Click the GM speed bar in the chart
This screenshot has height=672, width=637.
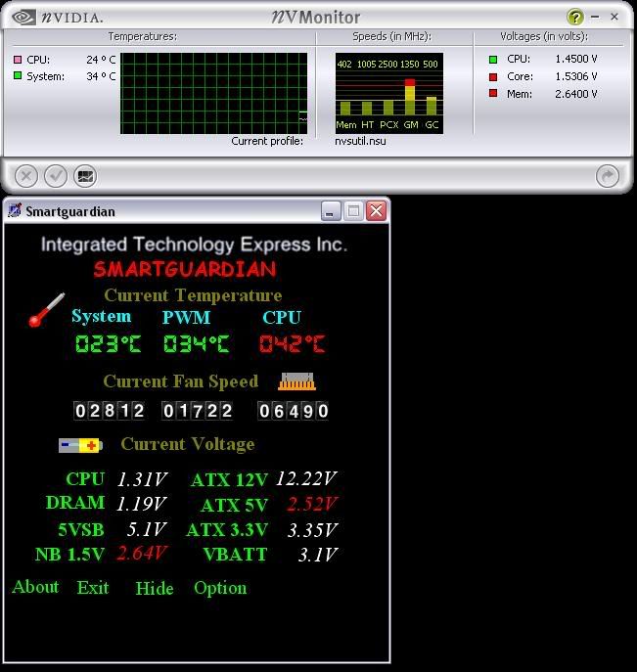[x=410, y=97]
